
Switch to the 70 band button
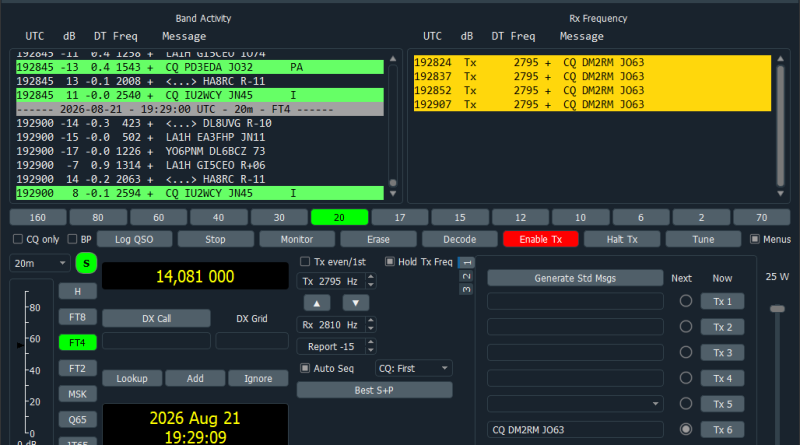click(762, 217)
